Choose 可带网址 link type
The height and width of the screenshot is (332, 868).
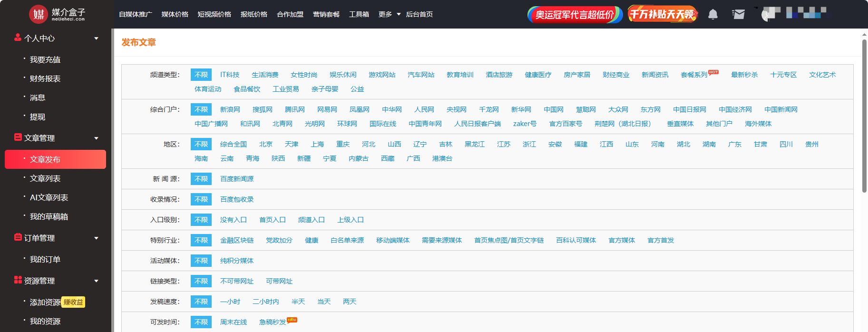(279, 281)
